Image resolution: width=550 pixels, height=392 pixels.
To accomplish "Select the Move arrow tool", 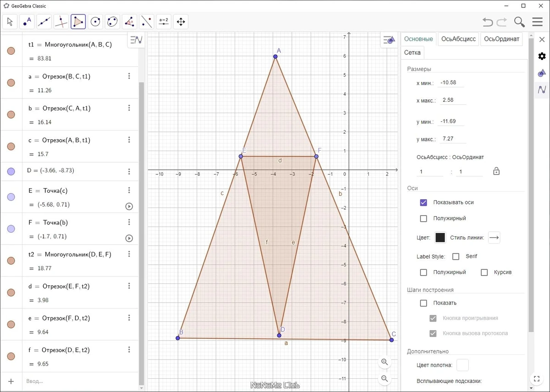I will [11, 22].
